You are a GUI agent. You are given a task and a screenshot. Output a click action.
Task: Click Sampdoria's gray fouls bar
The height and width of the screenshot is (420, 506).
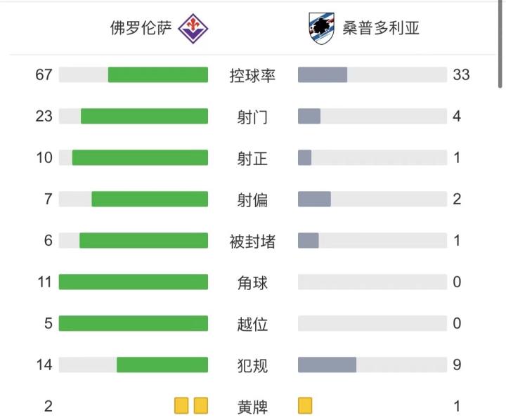pos(327,365)
